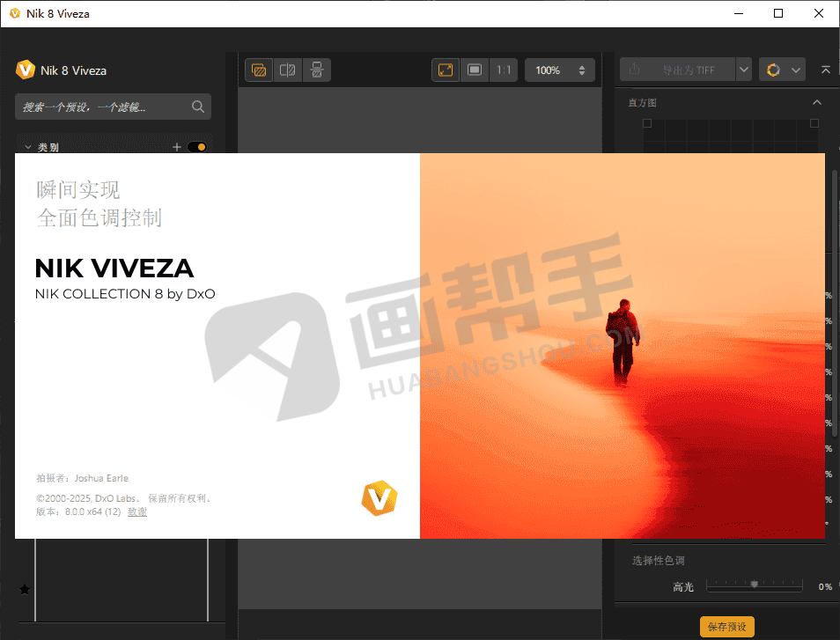Click the 版本: 8.0.0 x64 (12) version text
The width and height of the screenshot is (840, 640).
click(x=78, y=512)
